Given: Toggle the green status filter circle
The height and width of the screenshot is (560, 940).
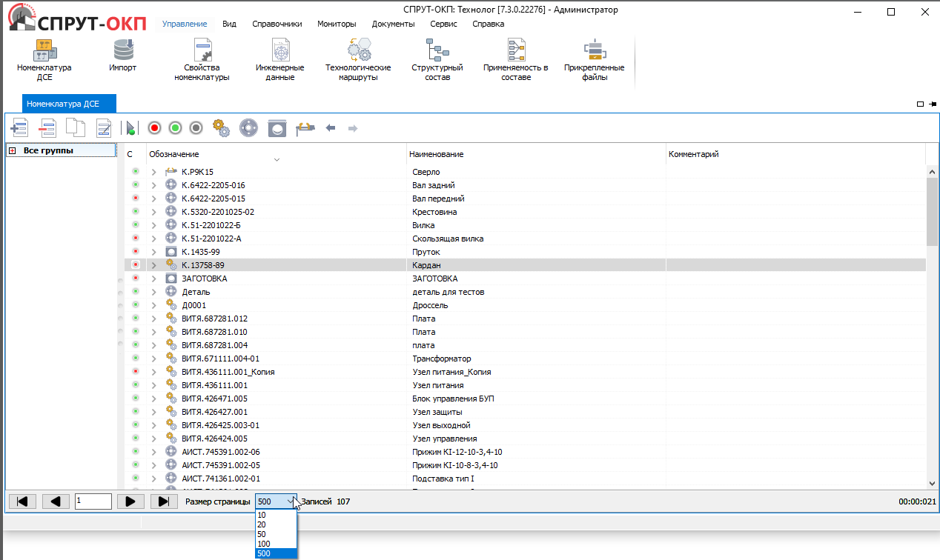Looking at the screenshot, I should [175, 128].
